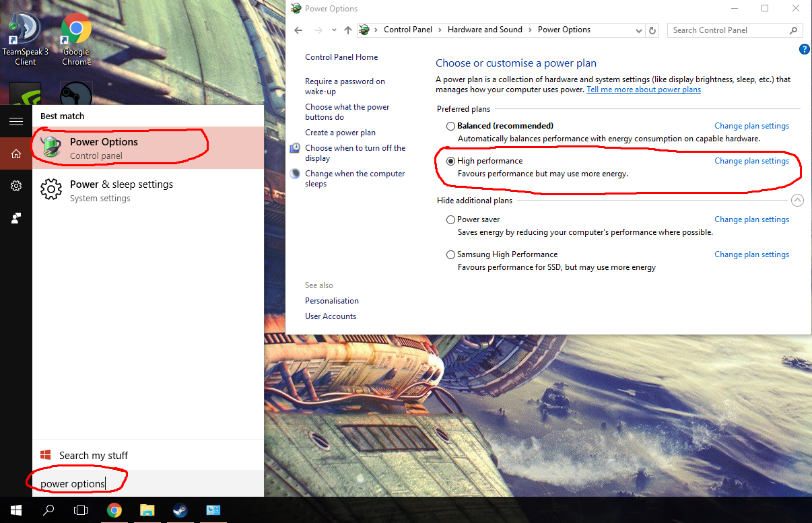Expand the Hardware and Sound breadcrumb arrow
Image resolution: width=812 pixels, height=523 pixels.
click(x=530, y=30)
